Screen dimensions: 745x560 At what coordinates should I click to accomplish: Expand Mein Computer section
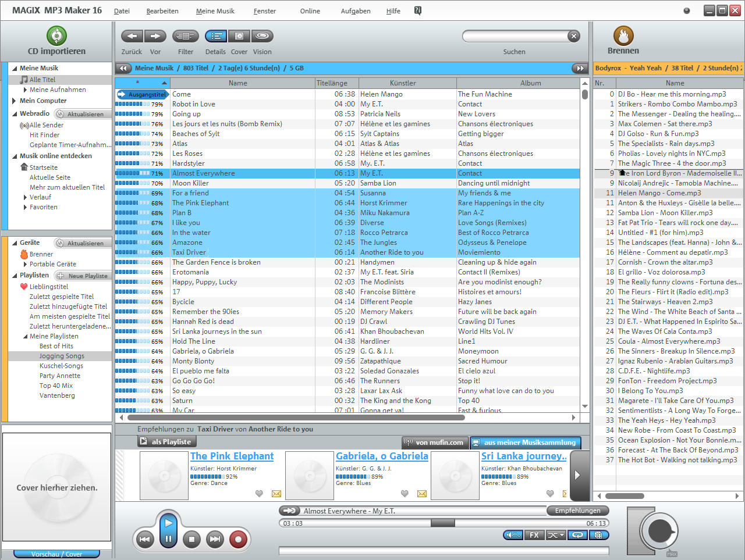(14, 101)
